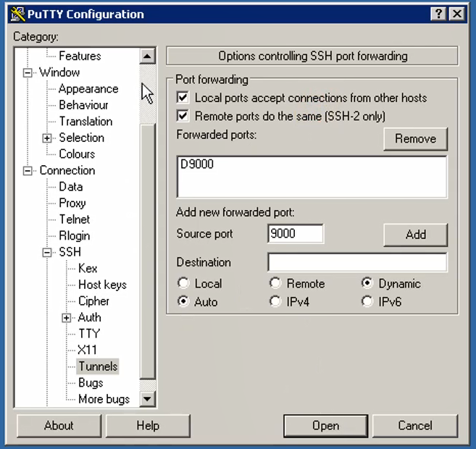The width and height of the screenshot is (476, 449).
Task: Click the category tree scrollbar thumb
Action: 148,251
